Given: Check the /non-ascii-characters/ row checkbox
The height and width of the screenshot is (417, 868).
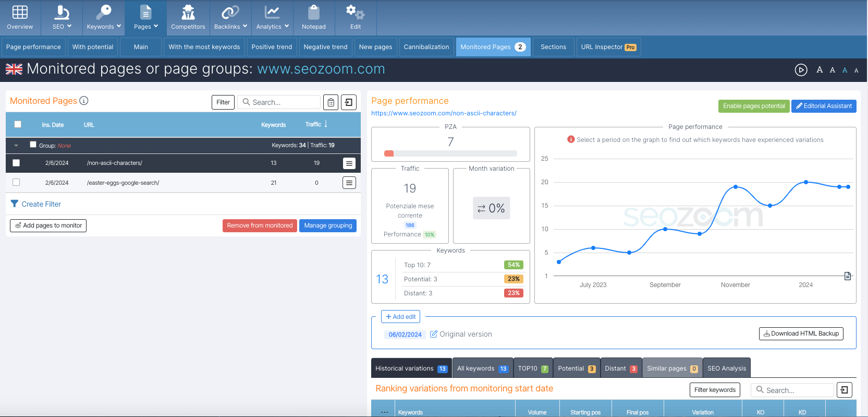Looking at the screenshot, I should (16, 163).
